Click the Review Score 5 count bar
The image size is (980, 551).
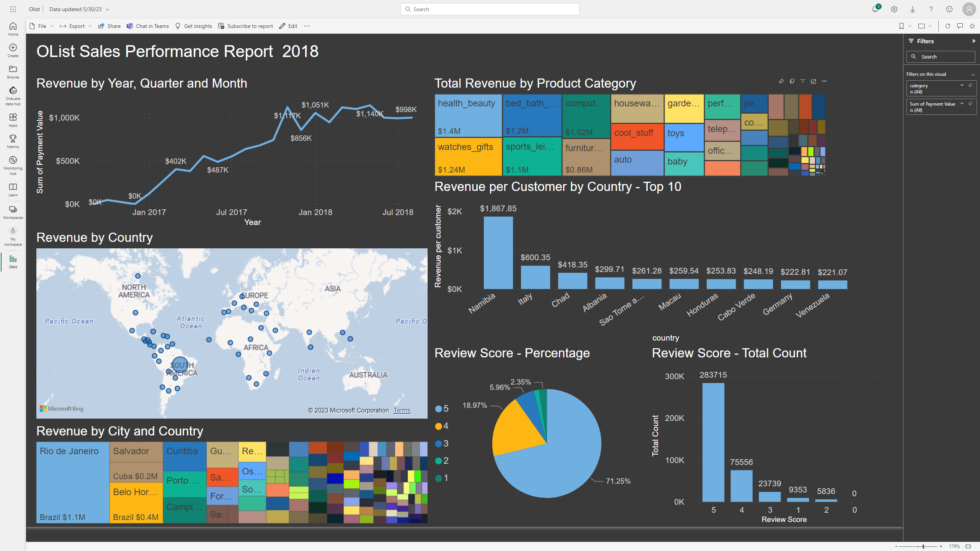pos(713,442)
